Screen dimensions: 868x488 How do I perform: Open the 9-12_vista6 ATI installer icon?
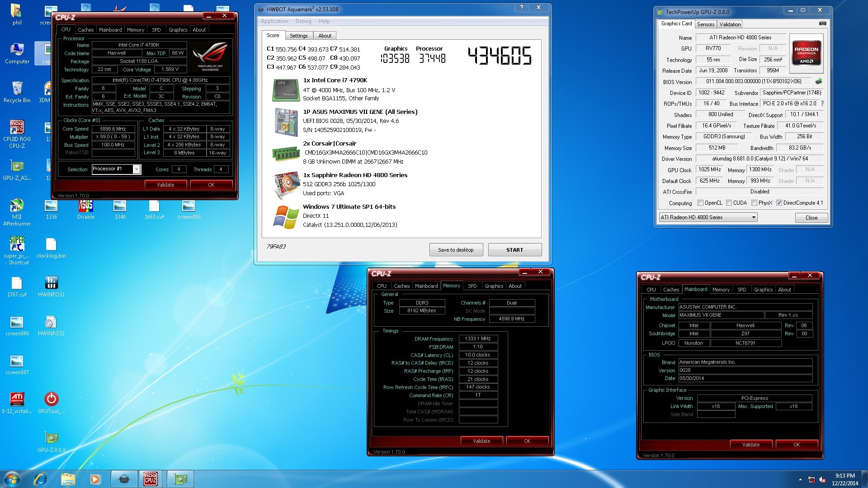(17, 403)
